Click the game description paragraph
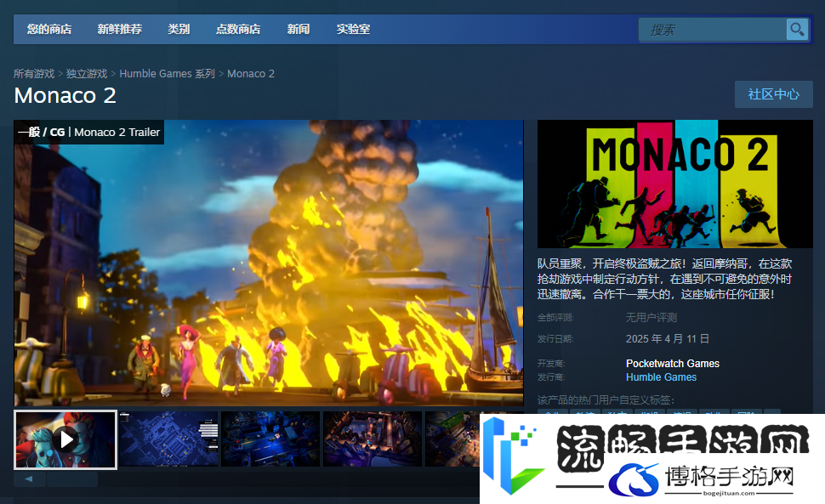825x504 pixels. (x=664, y=279)
